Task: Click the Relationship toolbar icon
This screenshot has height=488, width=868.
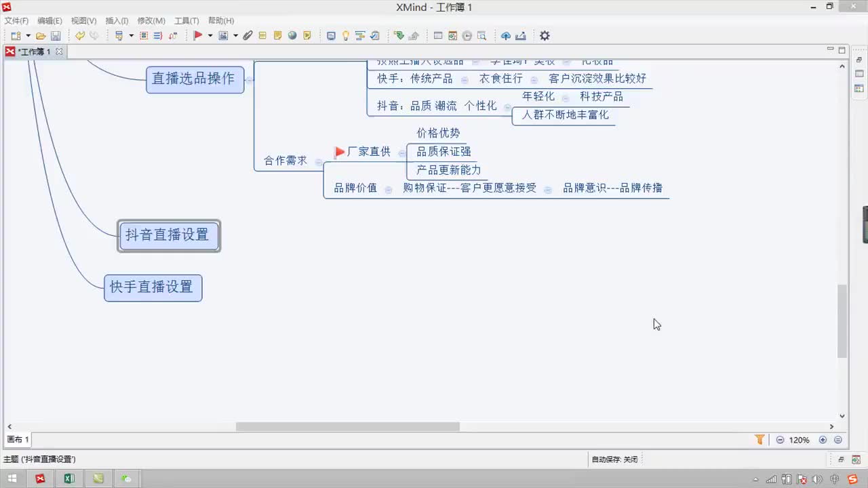Action: pyautogui.click(x=173, y=36)
